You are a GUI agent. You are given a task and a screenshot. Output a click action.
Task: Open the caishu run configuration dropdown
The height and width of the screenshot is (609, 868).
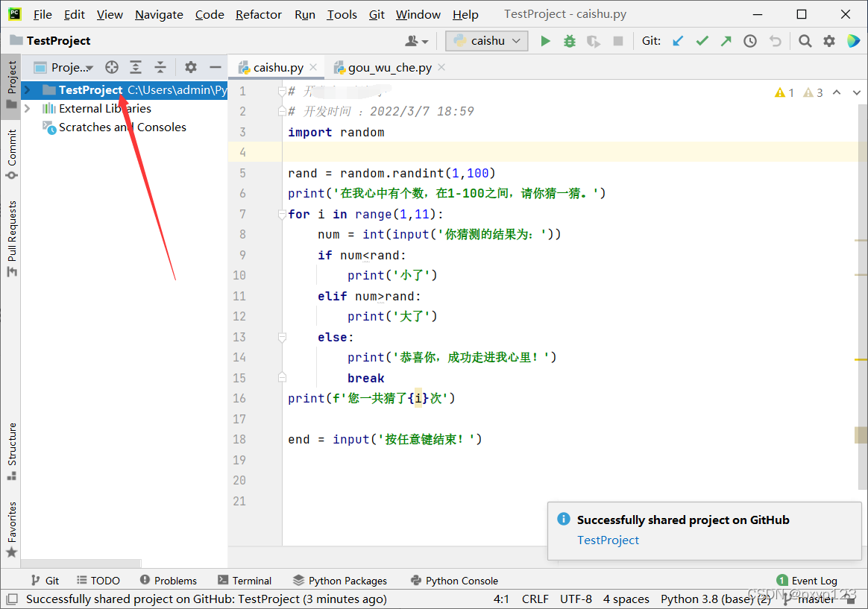486,41
